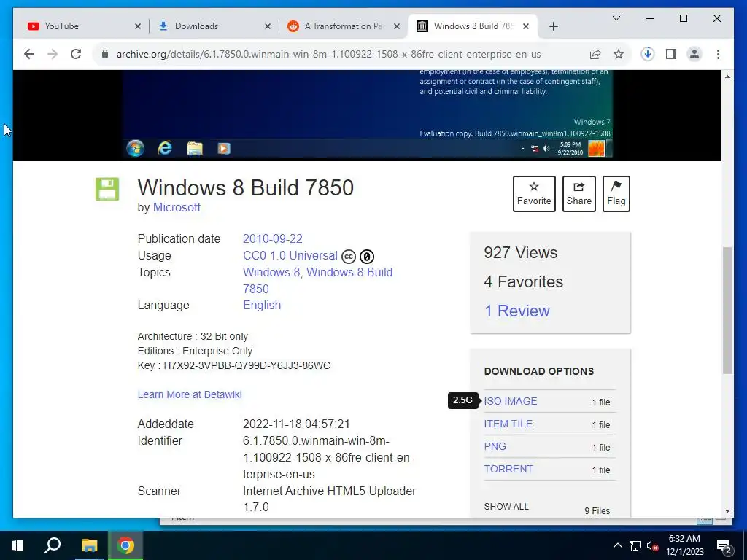747x560 pixels.
Task: Open the PNG download option
Action: 495,447
